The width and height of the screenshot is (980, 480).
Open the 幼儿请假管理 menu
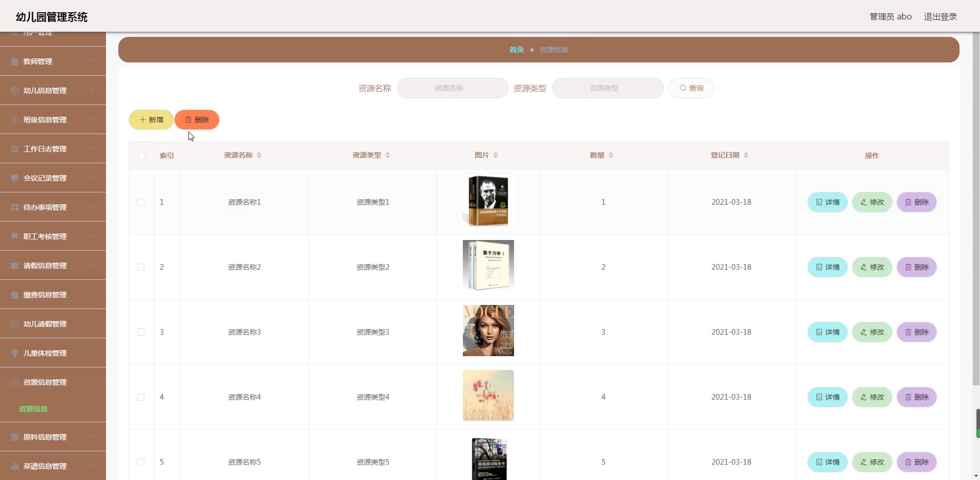[x=53, y=324]
